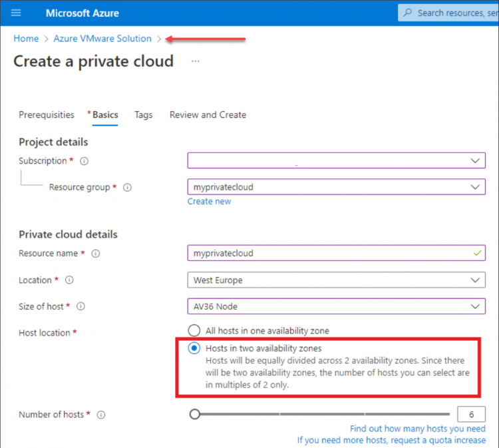Show info for Size of host

[81, 306]
